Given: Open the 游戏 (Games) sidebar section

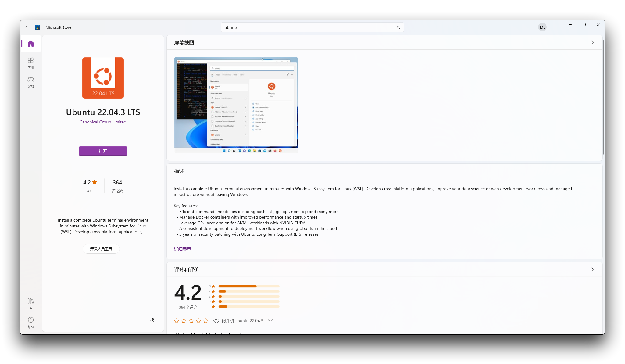Looking at the screenshot, I should pos(31,82).
